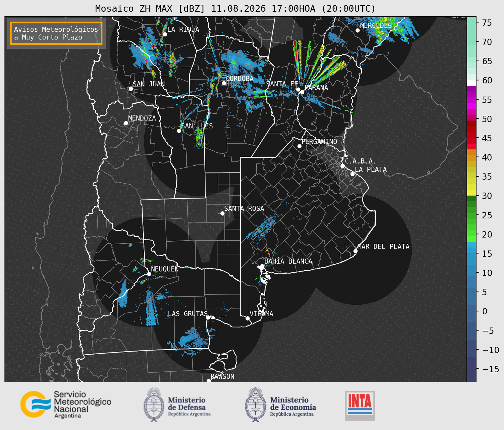Click the Ministerio de Economía crest

coord(255,405)
